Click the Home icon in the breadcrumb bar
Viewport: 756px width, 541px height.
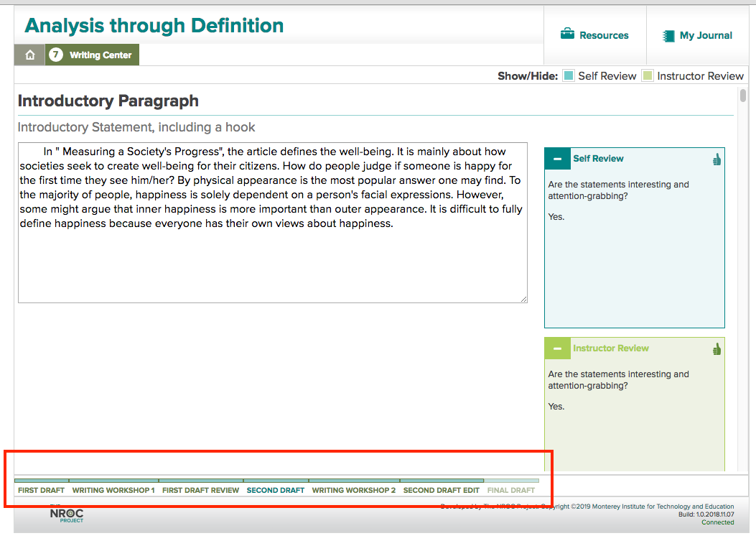point(29,54)
